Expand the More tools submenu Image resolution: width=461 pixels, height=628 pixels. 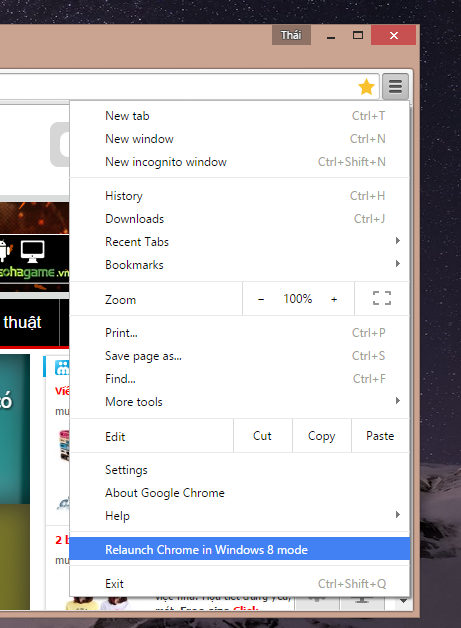pyautogui.click(x=240, y=401)
